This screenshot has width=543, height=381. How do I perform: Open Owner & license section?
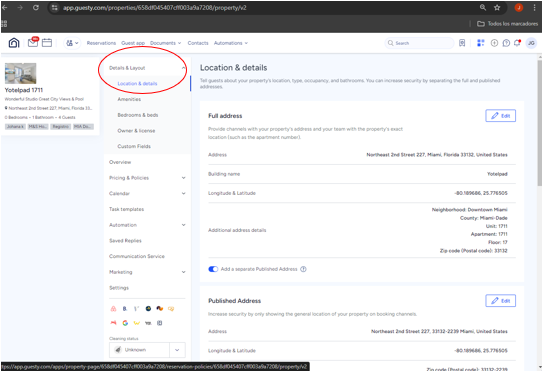click(136, 131)
